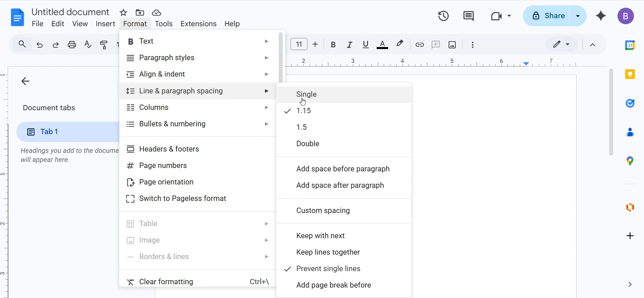Screen dimensions: 644x298
Task: Toggle Prevent single lines option
Action: (328, 269)
